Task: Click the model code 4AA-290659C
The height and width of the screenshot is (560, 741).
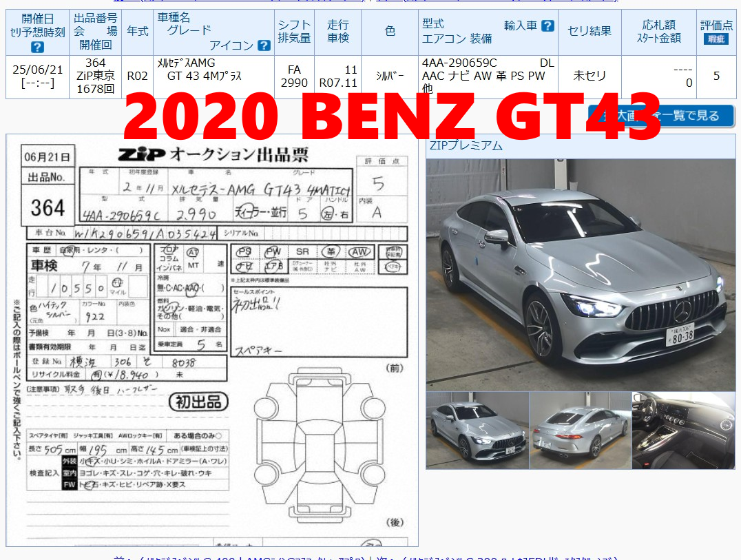Action: click(459, 63)
